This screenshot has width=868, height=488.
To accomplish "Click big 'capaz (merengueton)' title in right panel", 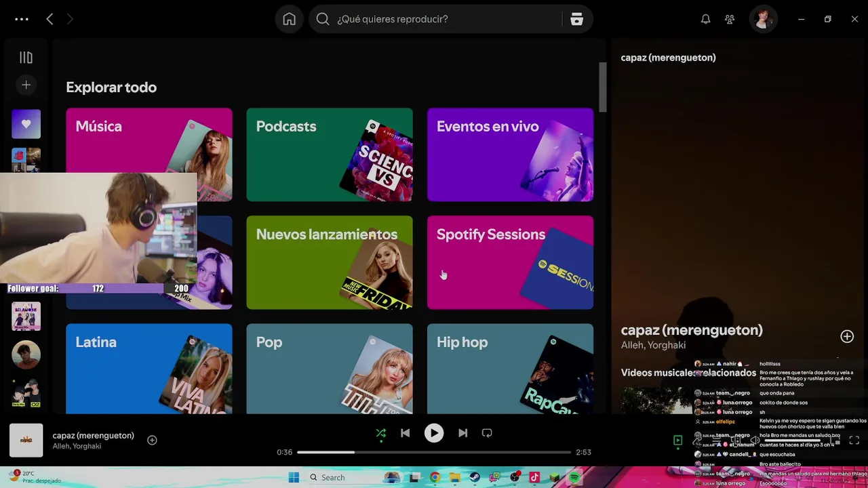I will [x=692, y=330].
